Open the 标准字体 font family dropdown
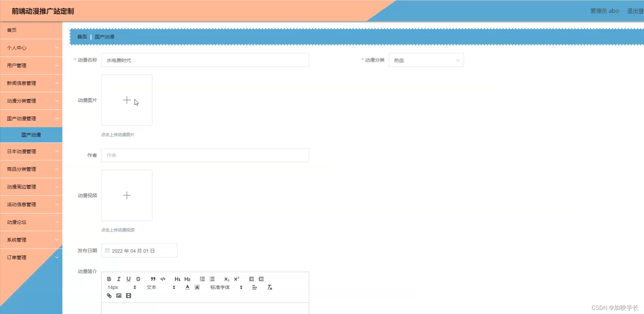644x314 pixels. 220,287
